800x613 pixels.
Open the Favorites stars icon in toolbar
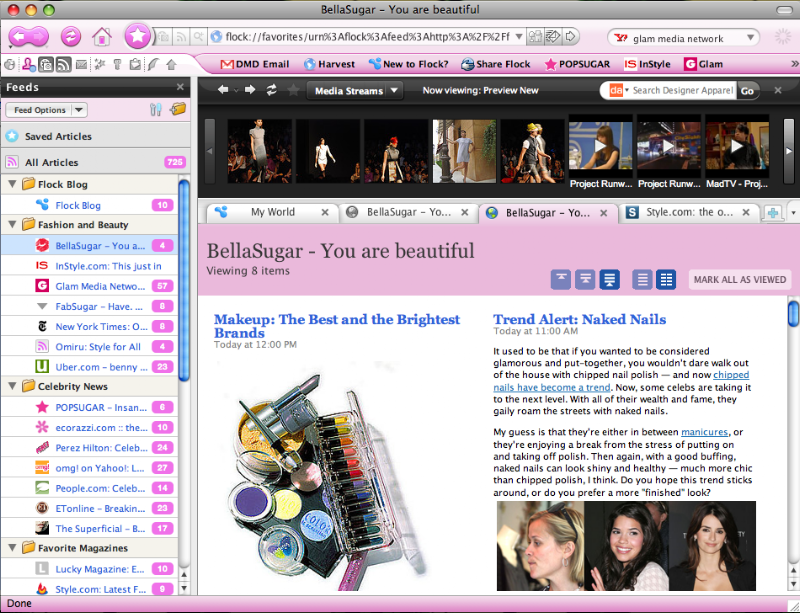[99, 64]
